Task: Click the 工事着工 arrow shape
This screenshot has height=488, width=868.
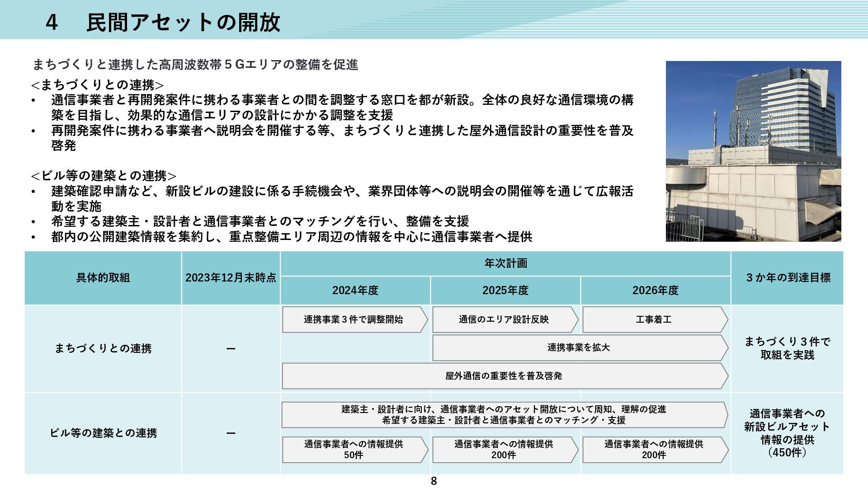Action: tap(654, 319)
